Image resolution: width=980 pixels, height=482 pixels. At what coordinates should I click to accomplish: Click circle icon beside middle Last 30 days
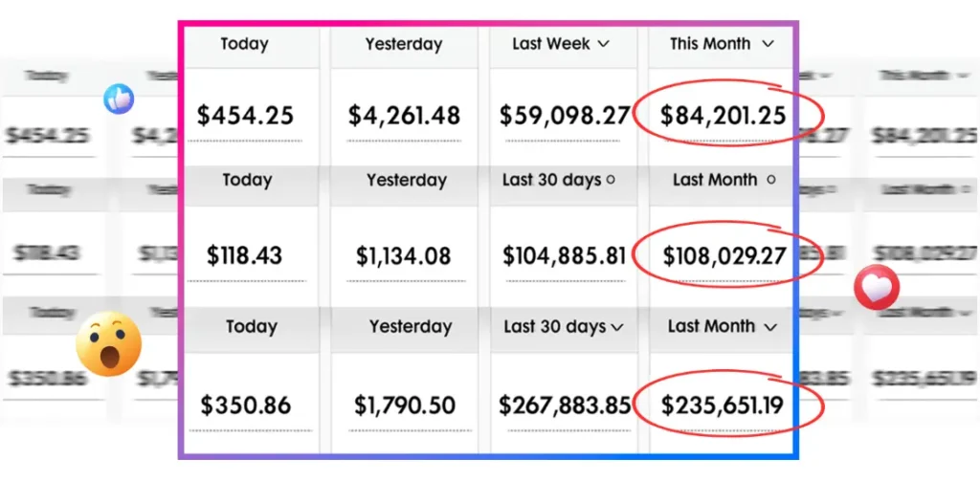pyautogui.click(x=612, y=180)
